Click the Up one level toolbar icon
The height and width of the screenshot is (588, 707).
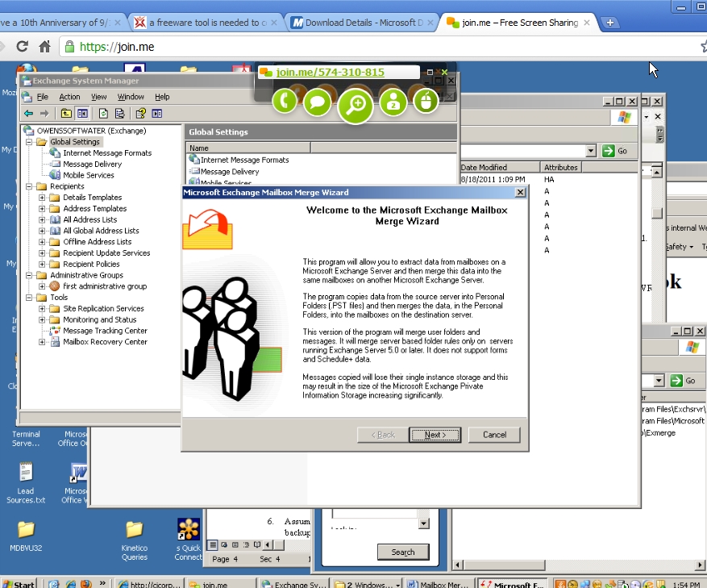click(66, 114)
